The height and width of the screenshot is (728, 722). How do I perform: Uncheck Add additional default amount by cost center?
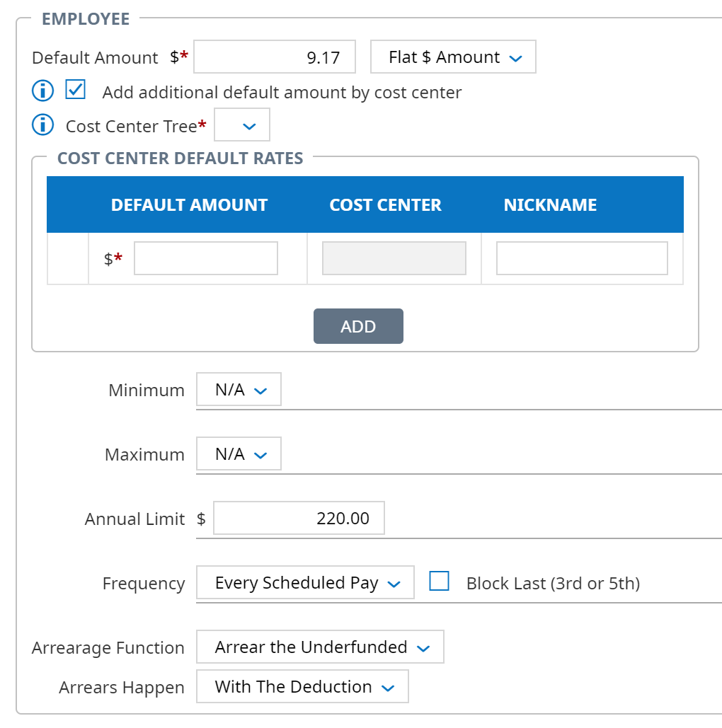(x=75, y=90)
